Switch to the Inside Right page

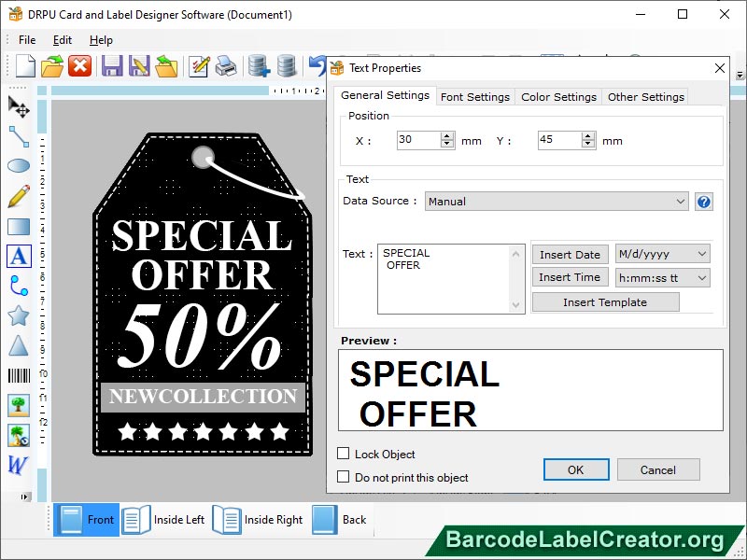[x=259, y=520]
